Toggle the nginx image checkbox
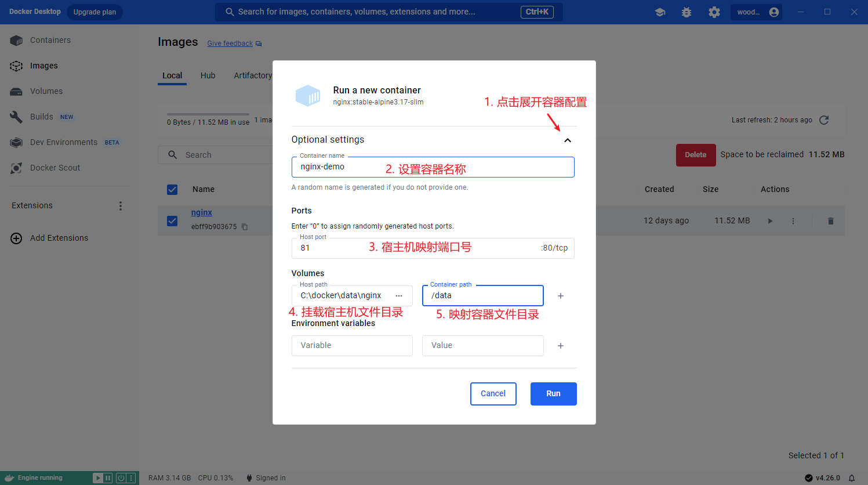Viewport: 868px width, 485px height. [x=172, y=221]
